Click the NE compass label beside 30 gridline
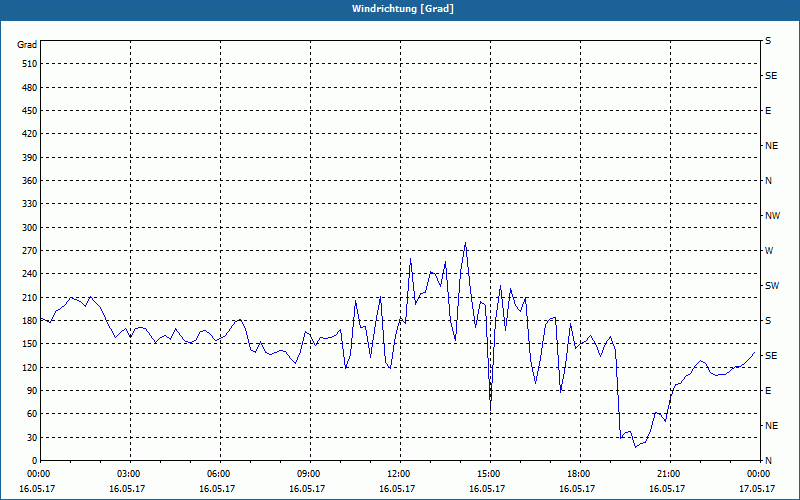800x500 pixels. coord(771,426)
